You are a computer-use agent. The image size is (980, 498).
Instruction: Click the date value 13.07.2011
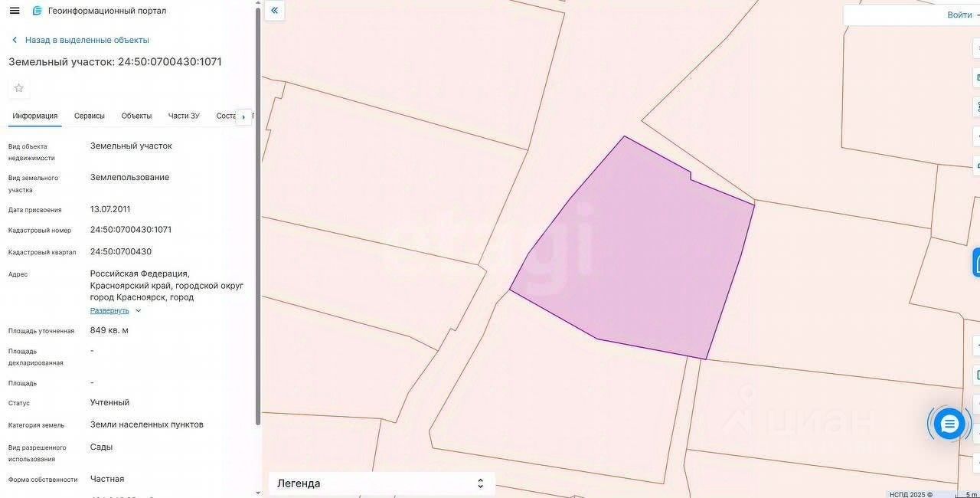110,209
